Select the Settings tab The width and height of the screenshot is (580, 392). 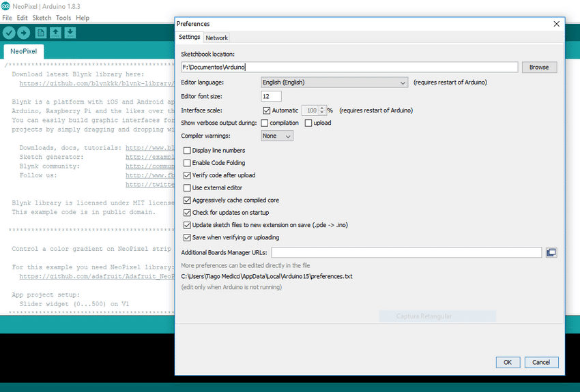(x=190, y=37)
